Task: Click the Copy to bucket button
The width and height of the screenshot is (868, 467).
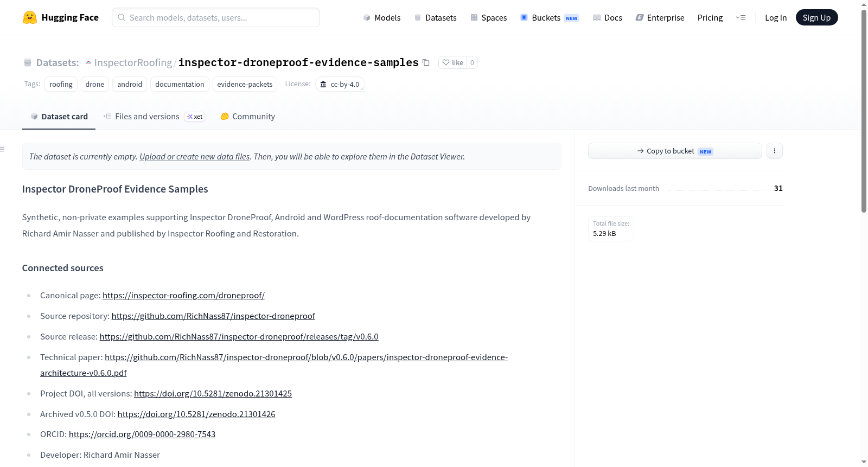Action: [x=675, y=151]
